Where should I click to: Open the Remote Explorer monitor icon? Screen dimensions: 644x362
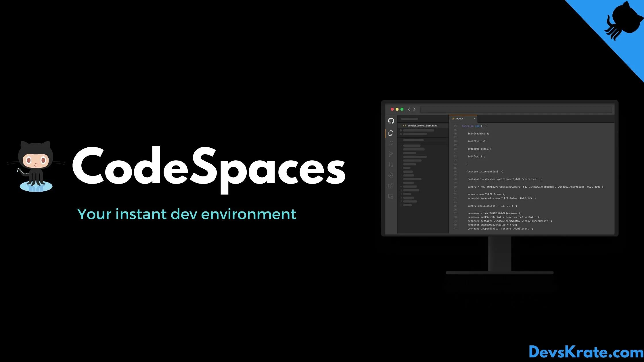pyautogui.click(x=391, y=197)
